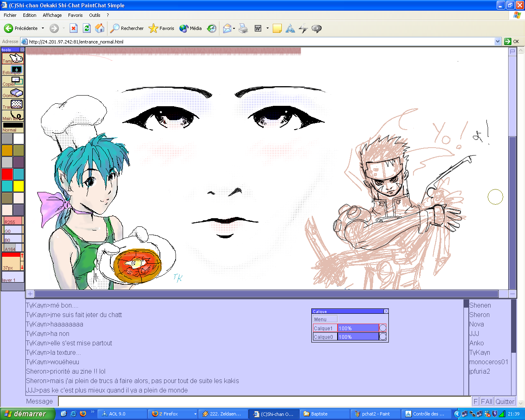Expand the forward button dropdown arrow
The image size is (525, 420).
click(x=64, y=28)
